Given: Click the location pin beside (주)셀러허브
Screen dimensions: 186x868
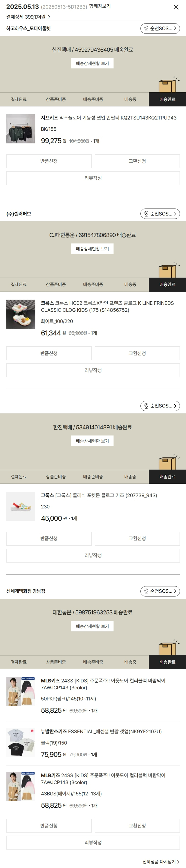Looking at the screenshot, I should click(146, 214).
